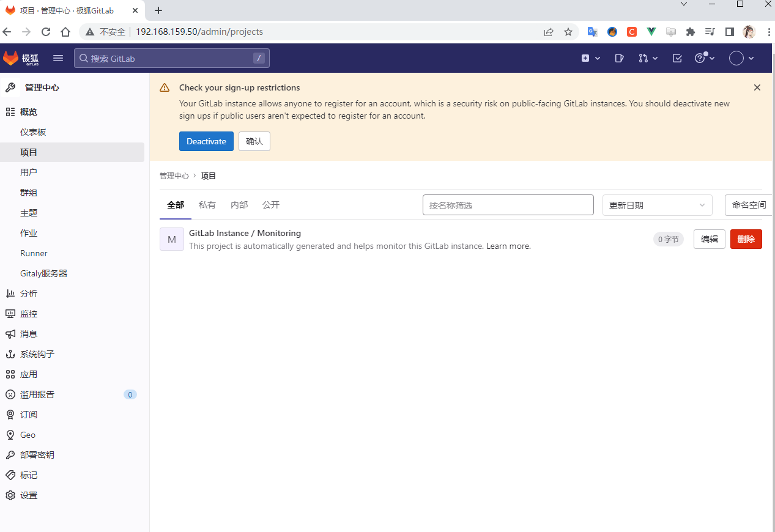Open the create new plus dropdown
Screen dimensions: 775x532
pyautogui.click(x=590, y=58)
